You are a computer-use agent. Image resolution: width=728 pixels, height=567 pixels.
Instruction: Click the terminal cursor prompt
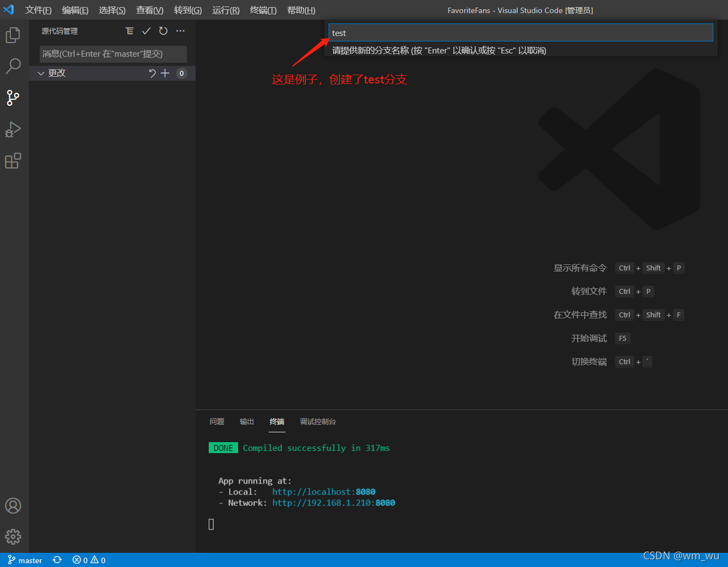(x=211, y=524)
